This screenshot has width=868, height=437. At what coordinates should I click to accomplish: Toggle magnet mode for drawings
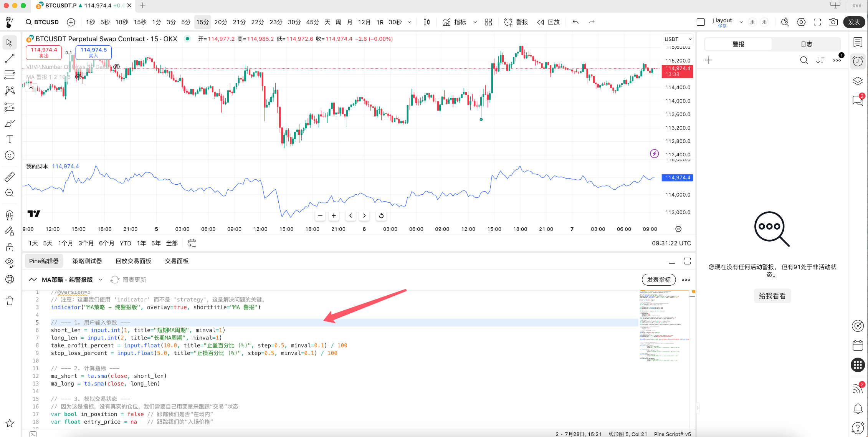(x=10, y=215)
